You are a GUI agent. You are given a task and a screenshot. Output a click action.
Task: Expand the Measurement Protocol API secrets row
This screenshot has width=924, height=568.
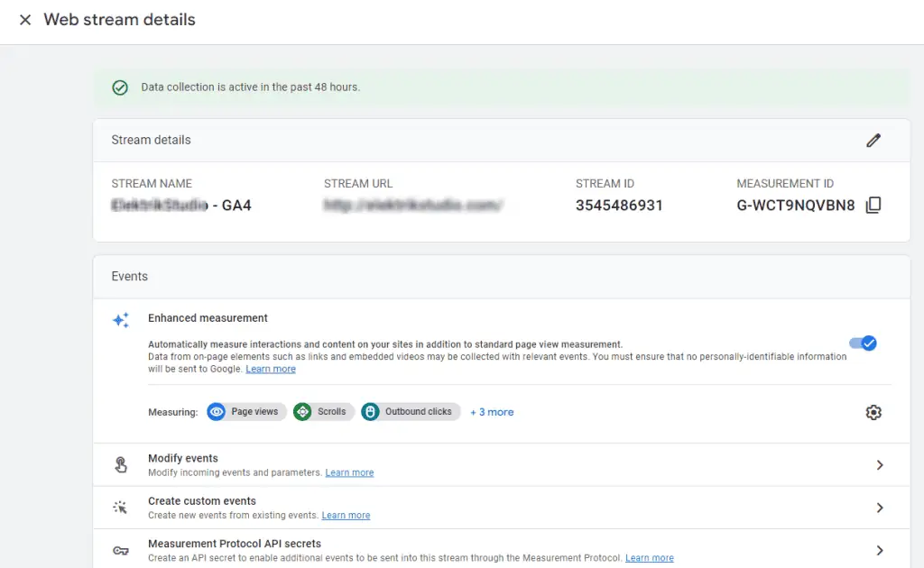(x=880, y=548)
